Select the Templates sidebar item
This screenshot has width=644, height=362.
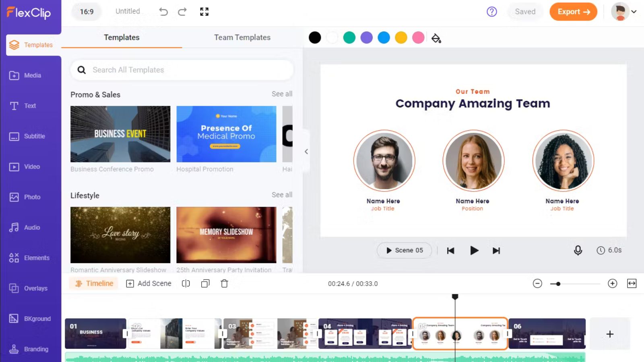pos(33,45)
